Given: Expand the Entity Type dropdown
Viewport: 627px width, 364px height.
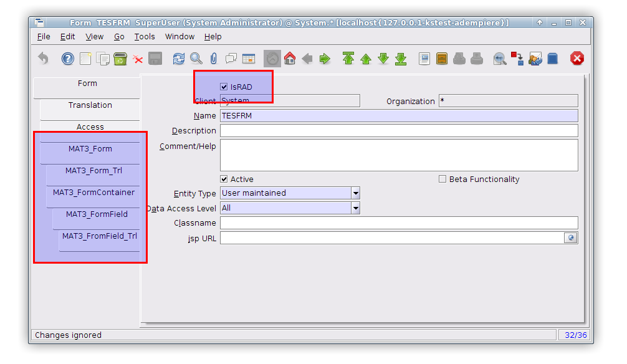Looking at the screenshot, I should [355, 193].
